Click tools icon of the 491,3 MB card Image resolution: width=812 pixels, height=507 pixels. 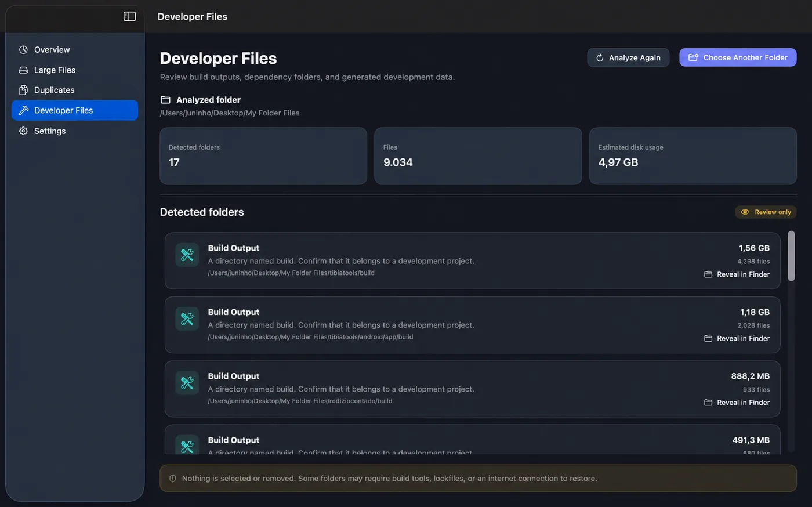(x=187, y=444)
